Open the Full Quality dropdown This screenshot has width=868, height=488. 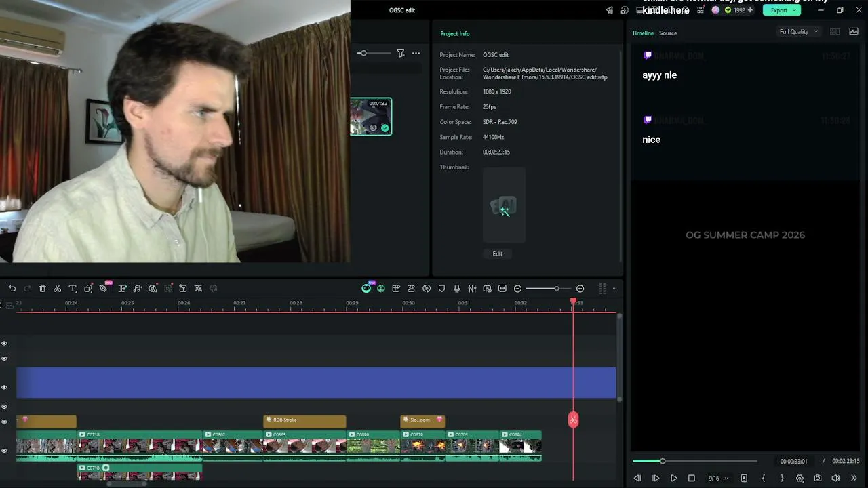[798, 32]
